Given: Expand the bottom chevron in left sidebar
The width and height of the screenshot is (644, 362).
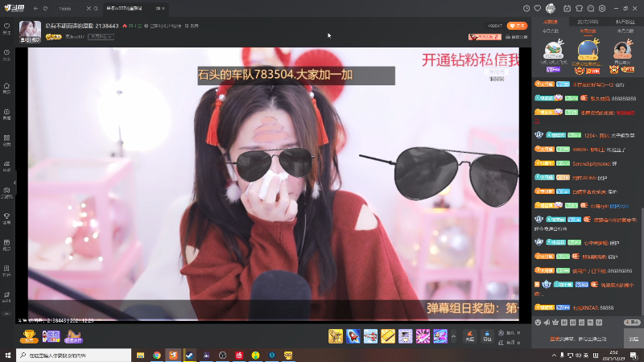Looking at the screenshot, I should [6, 314].
